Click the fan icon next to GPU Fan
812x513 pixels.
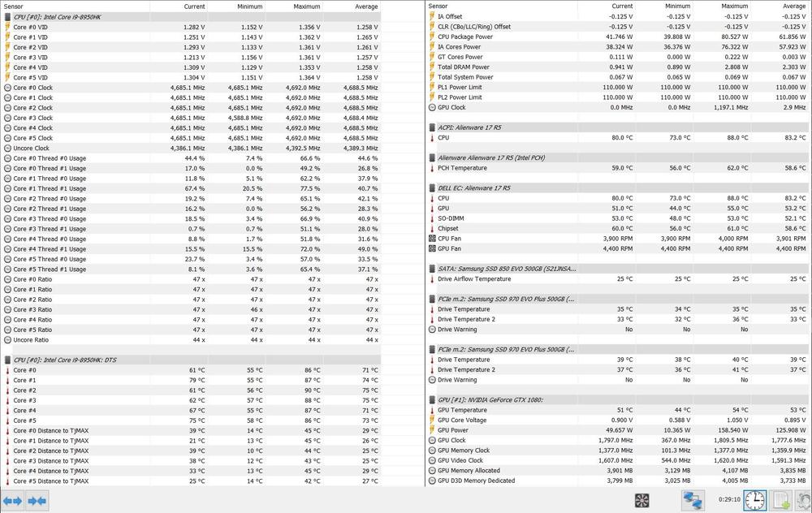pyautogui.click(x=431, y=248)
